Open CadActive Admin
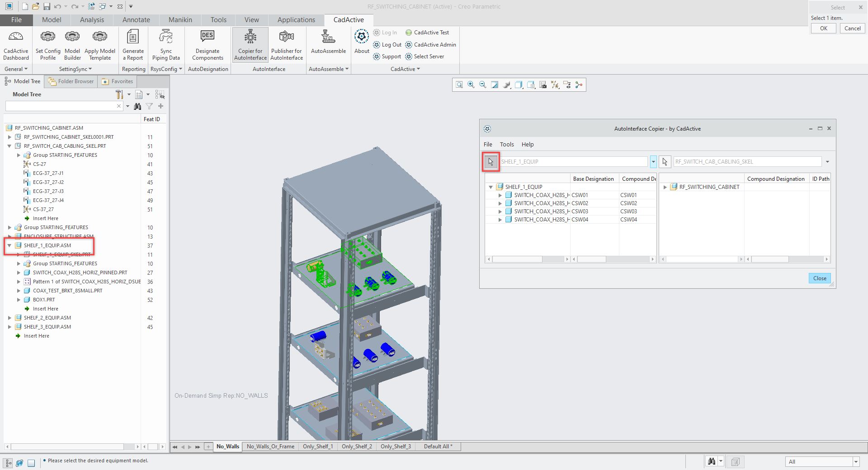This screenshot has height=470, width=868. [x=431, y=45]
